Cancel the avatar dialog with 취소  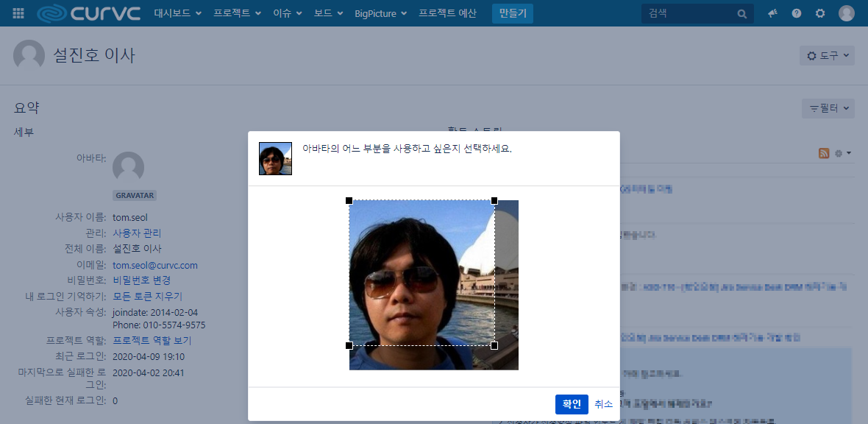coord(603,404)
